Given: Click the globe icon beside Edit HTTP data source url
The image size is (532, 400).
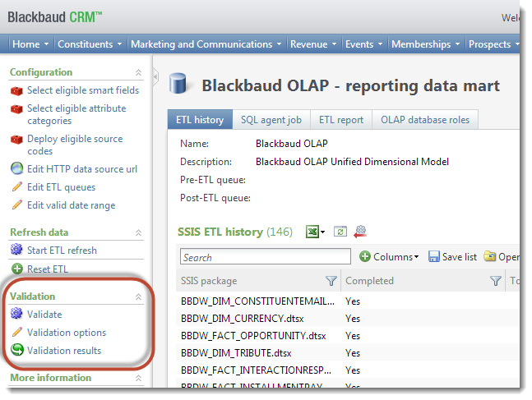Looking at the screenshot, I should pyautogui.click(x=16, y=168).
